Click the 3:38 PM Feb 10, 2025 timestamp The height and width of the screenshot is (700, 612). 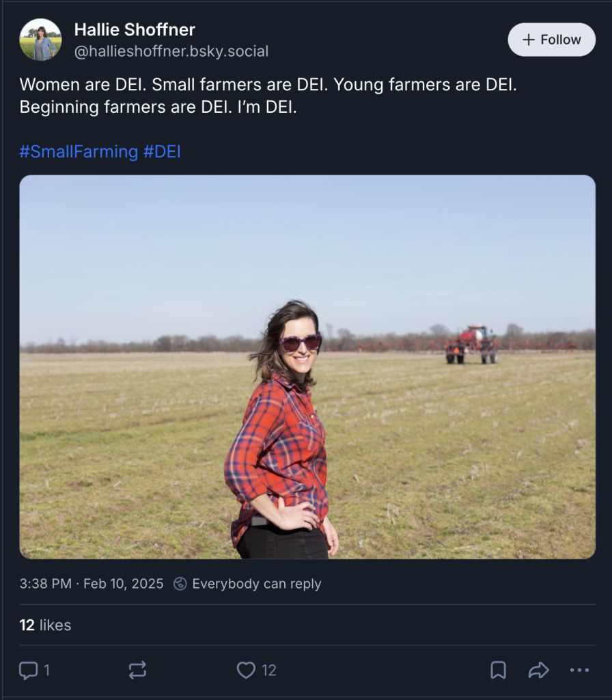coord(92,584)
